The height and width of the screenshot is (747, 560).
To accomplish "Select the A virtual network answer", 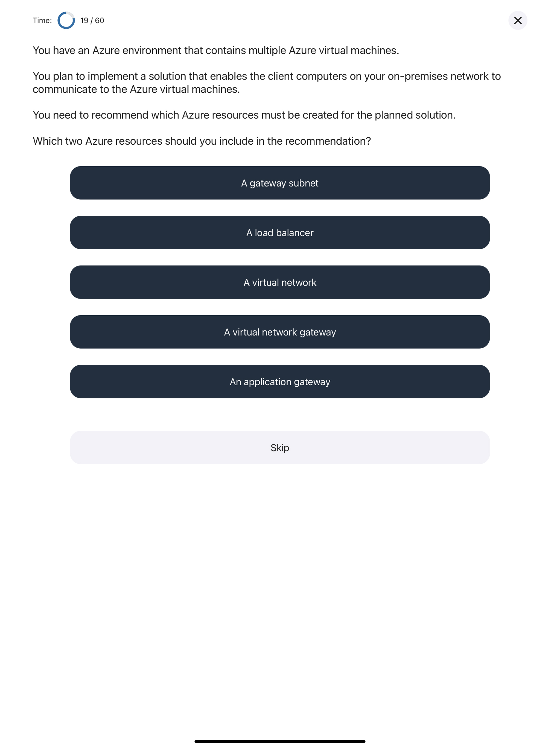I will [280, 282].
